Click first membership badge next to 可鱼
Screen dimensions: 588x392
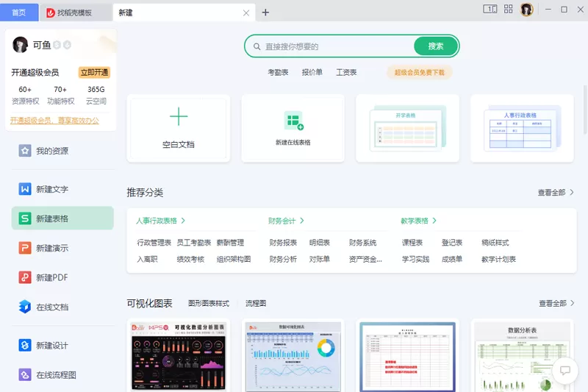click(x=57, y=45)
